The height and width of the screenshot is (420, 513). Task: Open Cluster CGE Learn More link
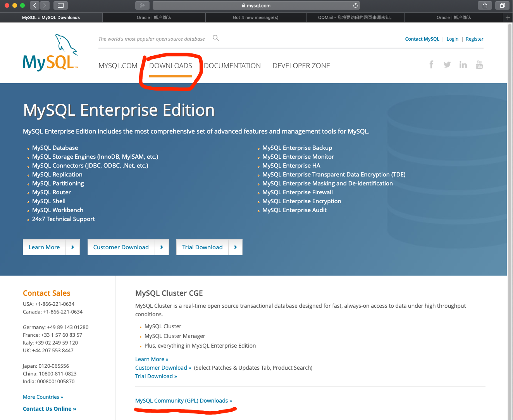pyautogui.click(x=152, y=359)
